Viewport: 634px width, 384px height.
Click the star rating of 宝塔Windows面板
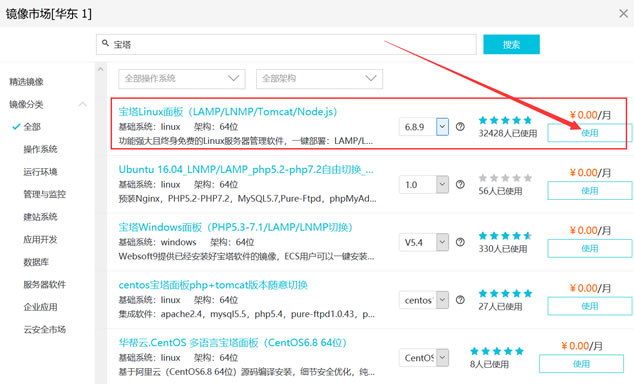click(505, 236)
